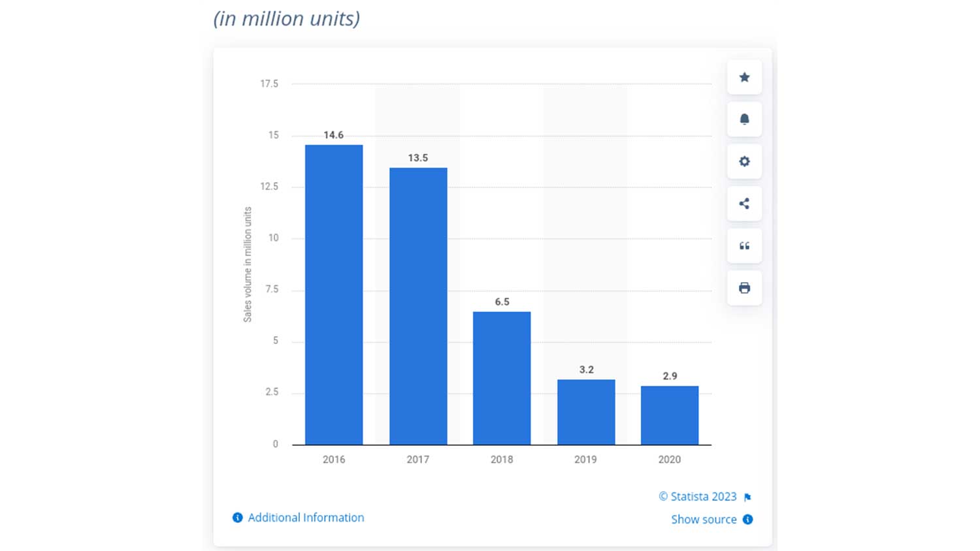Image resolution: width=980 pixels, height=551 pixels.
Task: Click the info icon beside Additional Information
Action: [238, 518]
